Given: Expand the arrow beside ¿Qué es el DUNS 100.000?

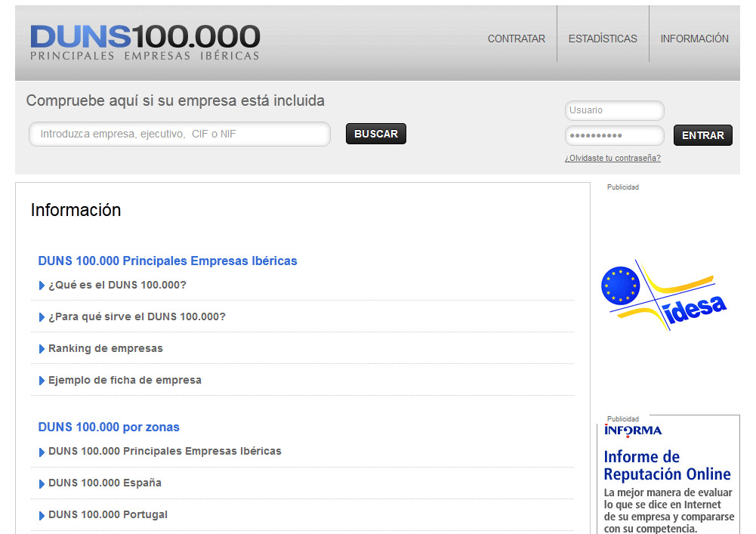Looking at the screenshot, I should click(42, 286).
